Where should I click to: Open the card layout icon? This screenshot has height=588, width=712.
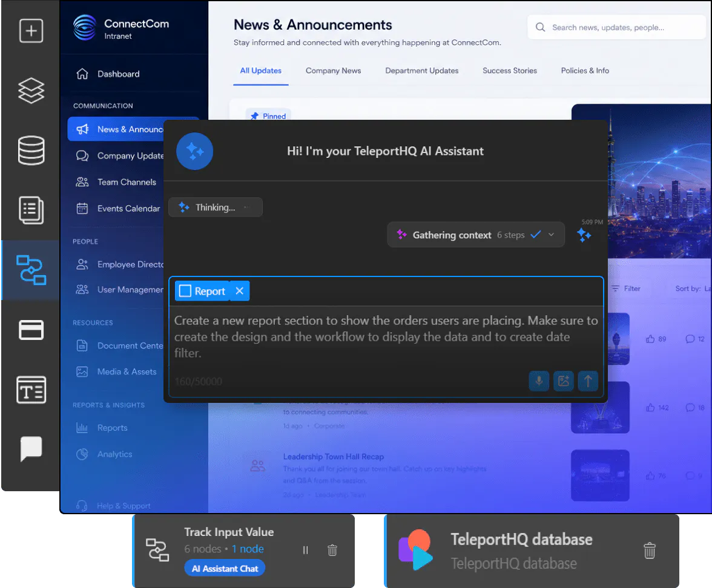[x=31, y=330]
